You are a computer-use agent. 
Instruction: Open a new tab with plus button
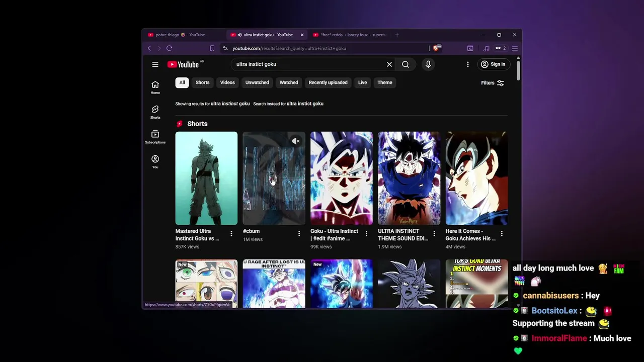tap(397, 35)
